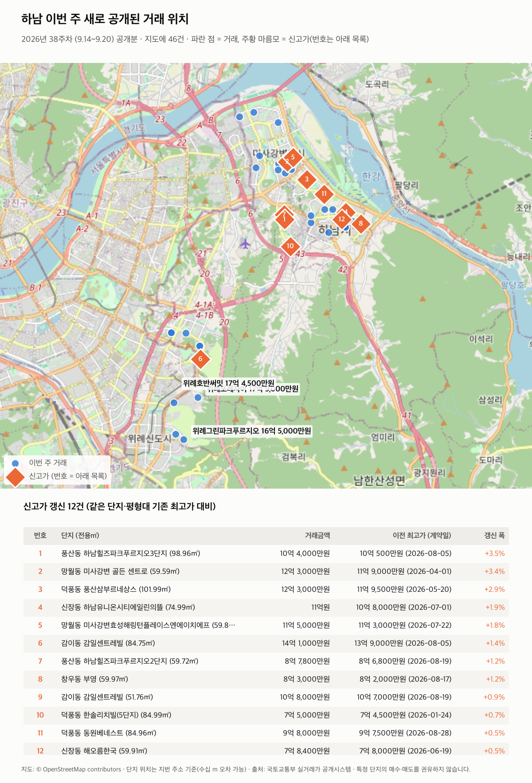Select the 풍산동 하남힐즈파크푸르지오3단지 row name
532x783 pixels.
coord(131,553)
